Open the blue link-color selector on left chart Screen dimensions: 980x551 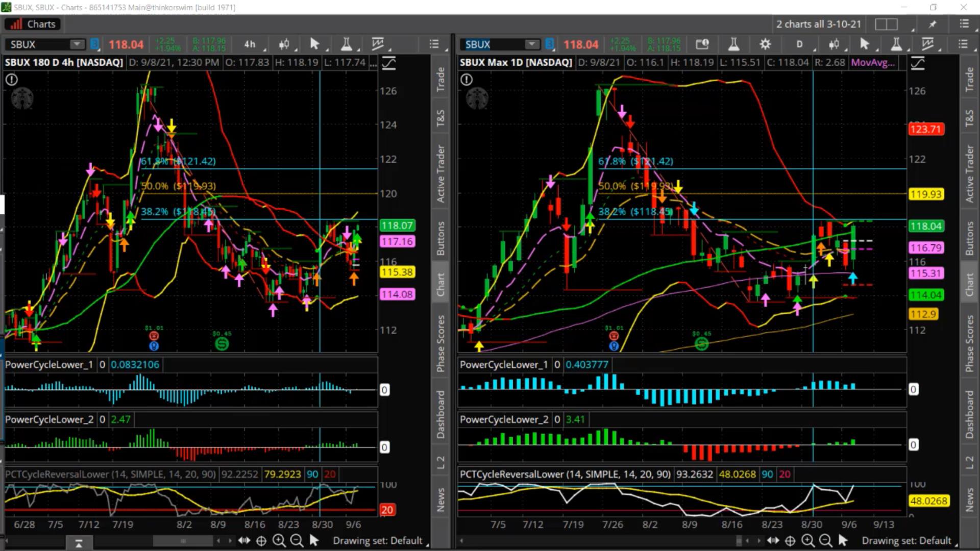click(94, 44)
